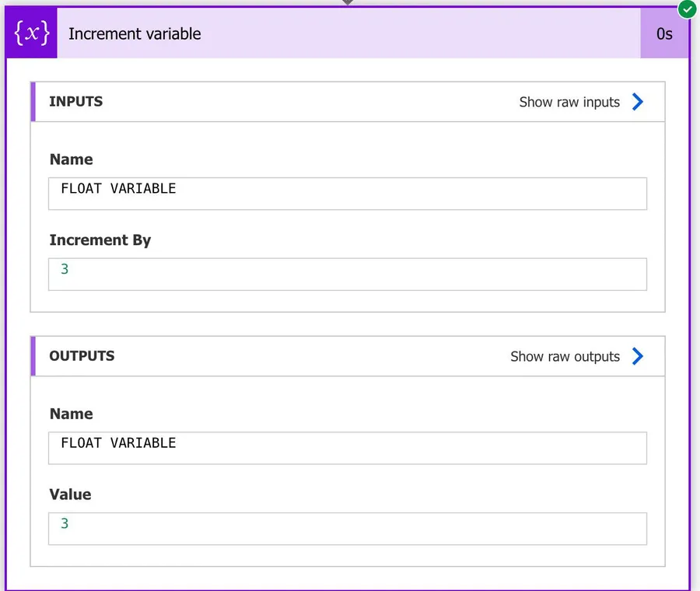This screenshot has width=700, height=591.
Task: Click the curly-brace variable icon
Action: pyautogui.click(x=32, y=33)
